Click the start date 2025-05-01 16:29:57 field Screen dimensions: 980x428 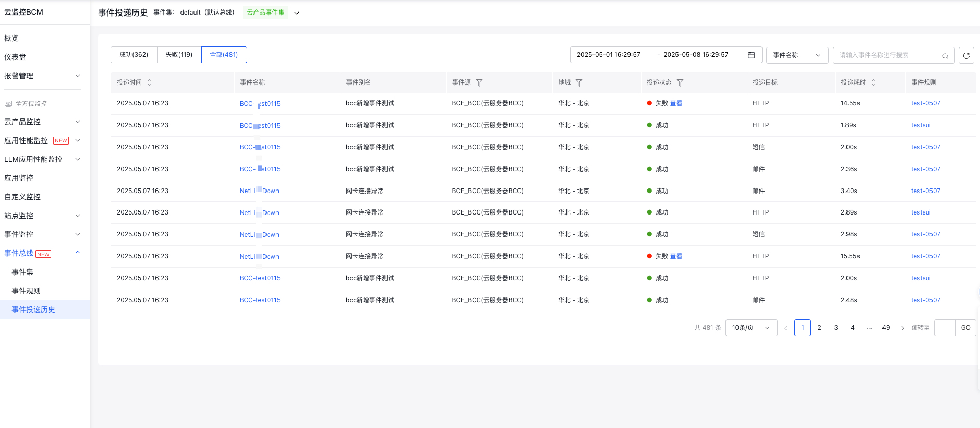coord(609,55)
